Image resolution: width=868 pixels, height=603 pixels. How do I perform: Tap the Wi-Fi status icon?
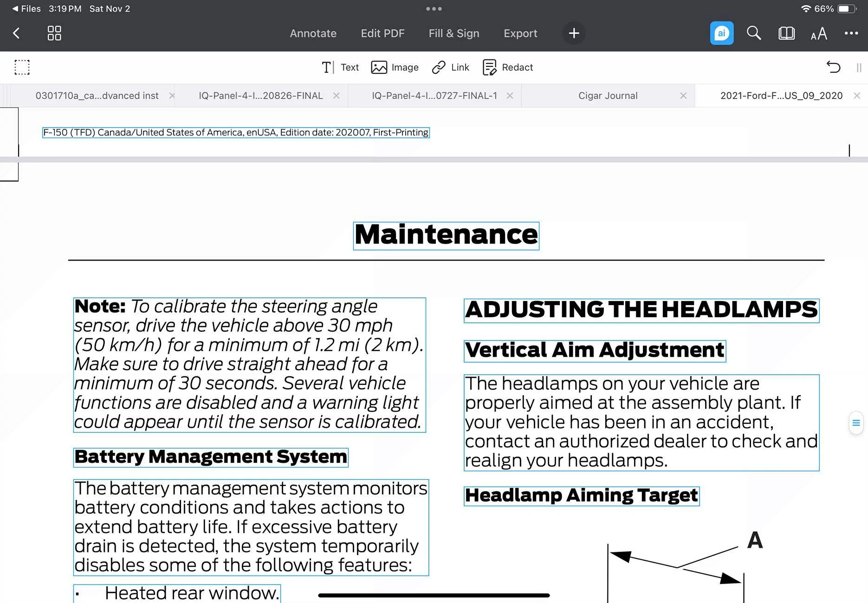(x=806, y=9)
